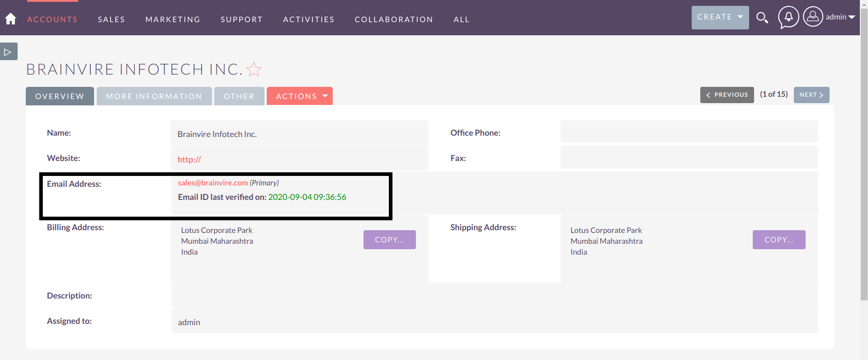Open the Marketing menu
The width and height of the screenshot is (868, 360).
click(173, 19)
